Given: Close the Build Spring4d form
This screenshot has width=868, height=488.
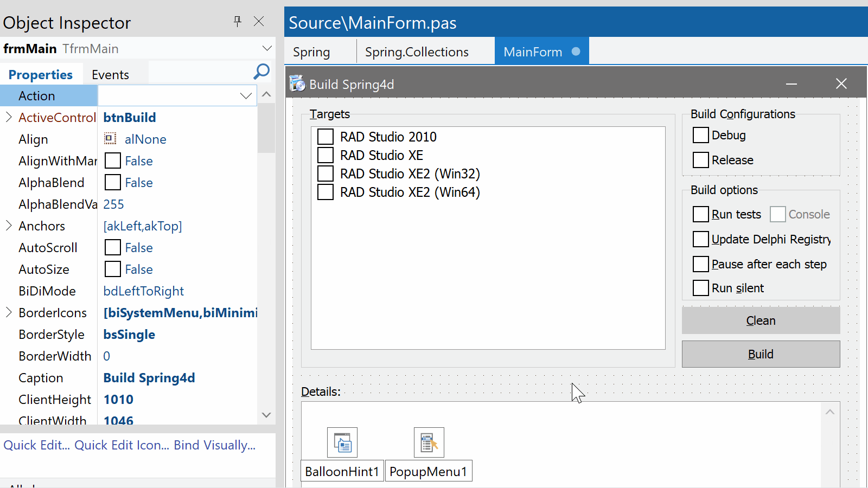Looking at the screenshot, I should click(x=841, y=84).
